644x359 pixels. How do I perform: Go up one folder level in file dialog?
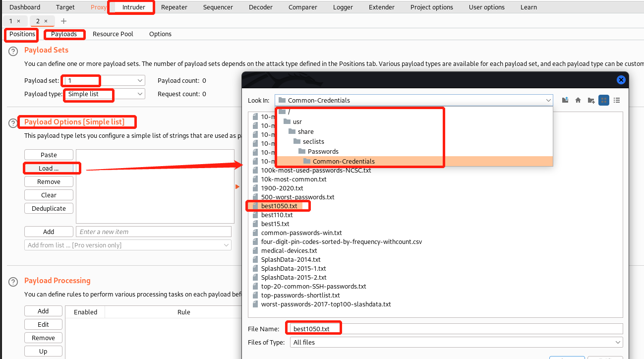565,100
